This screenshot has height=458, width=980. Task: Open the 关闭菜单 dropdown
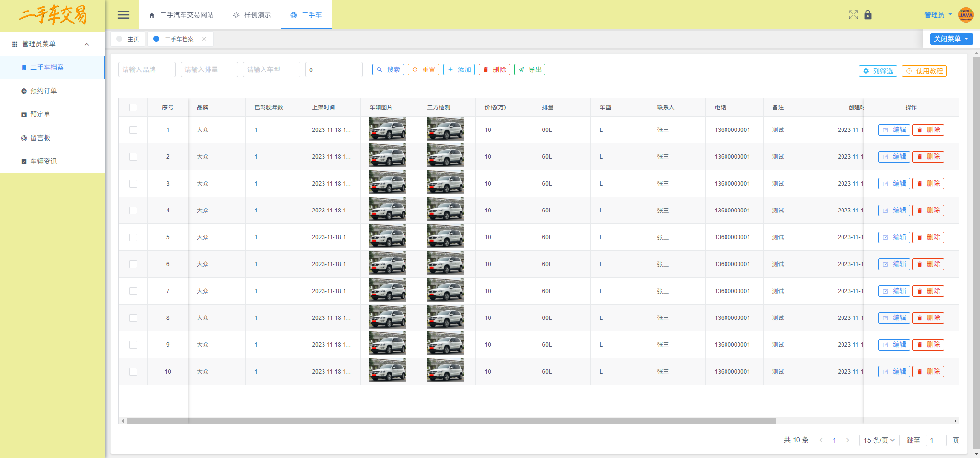951,39
